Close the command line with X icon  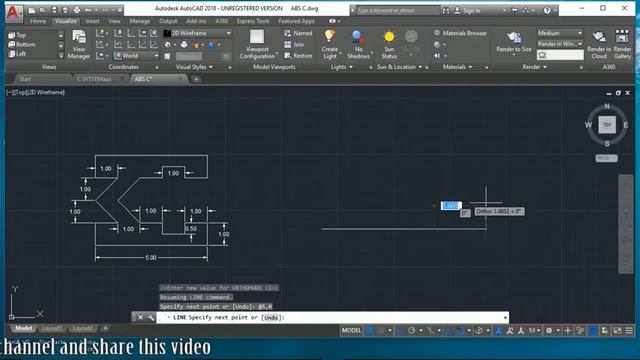(140, 318)
